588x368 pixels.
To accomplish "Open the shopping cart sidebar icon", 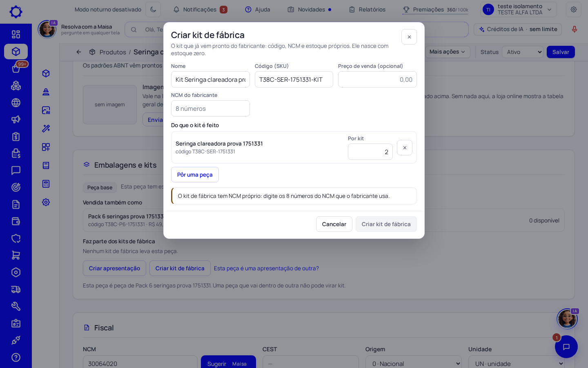I will click(x=16, y=255).
